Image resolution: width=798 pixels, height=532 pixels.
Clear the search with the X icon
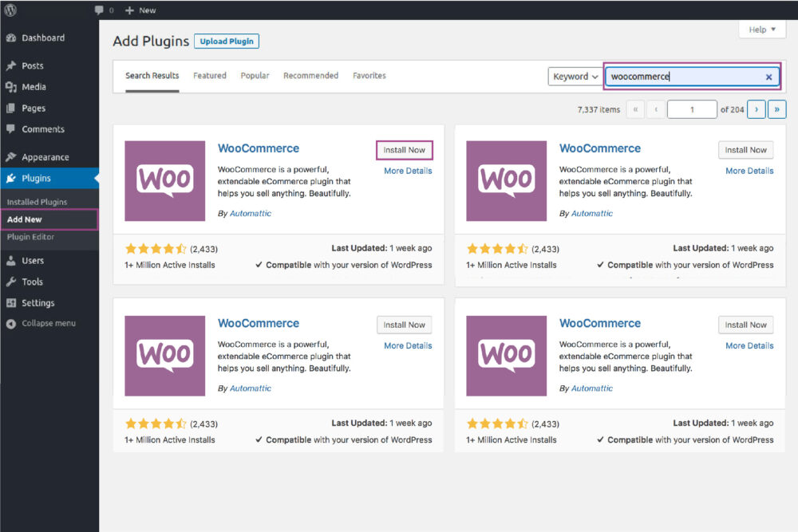pyautogui.click(x=769, y=77)
